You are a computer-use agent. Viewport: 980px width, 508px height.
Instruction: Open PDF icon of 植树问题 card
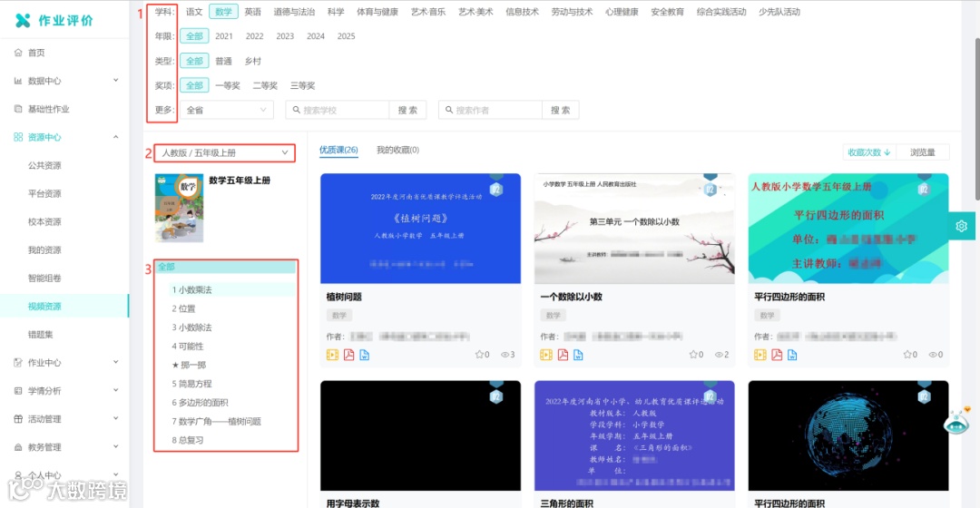point(348,355)
